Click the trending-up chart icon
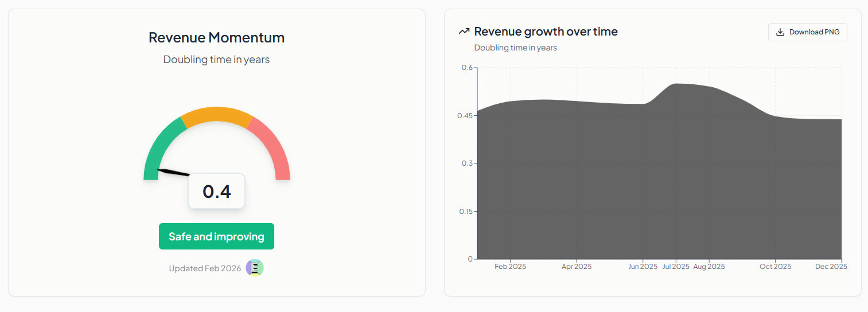Viewport: 868px width, 312px height. pos(464,32)
